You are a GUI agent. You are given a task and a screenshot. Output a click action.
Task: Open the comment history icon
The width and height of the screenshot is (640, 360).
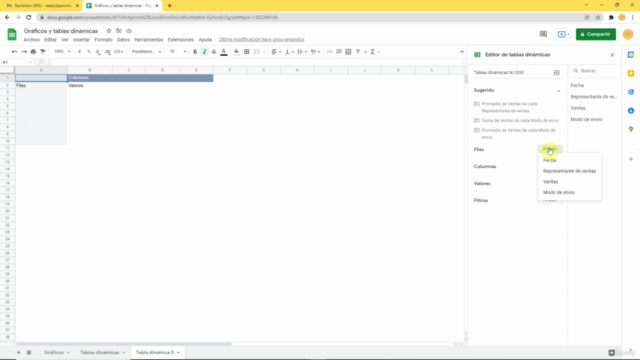tap(543, 34)
